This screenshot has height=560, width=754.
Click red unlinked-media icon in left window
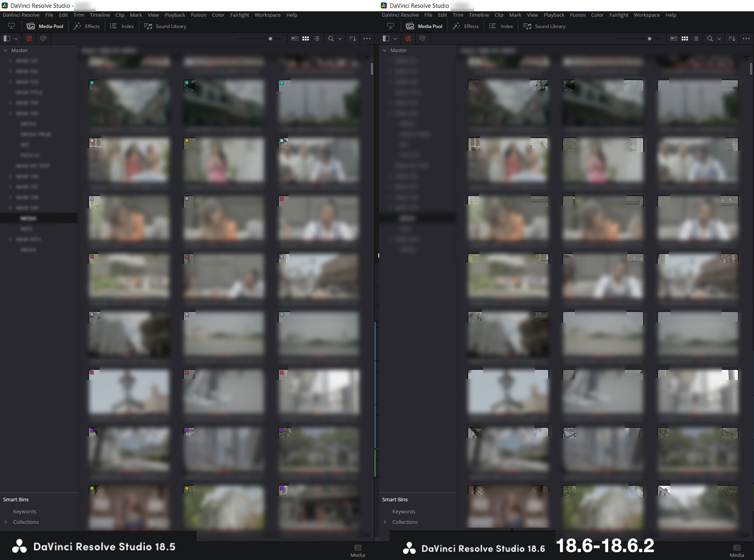tap(29, 38)
